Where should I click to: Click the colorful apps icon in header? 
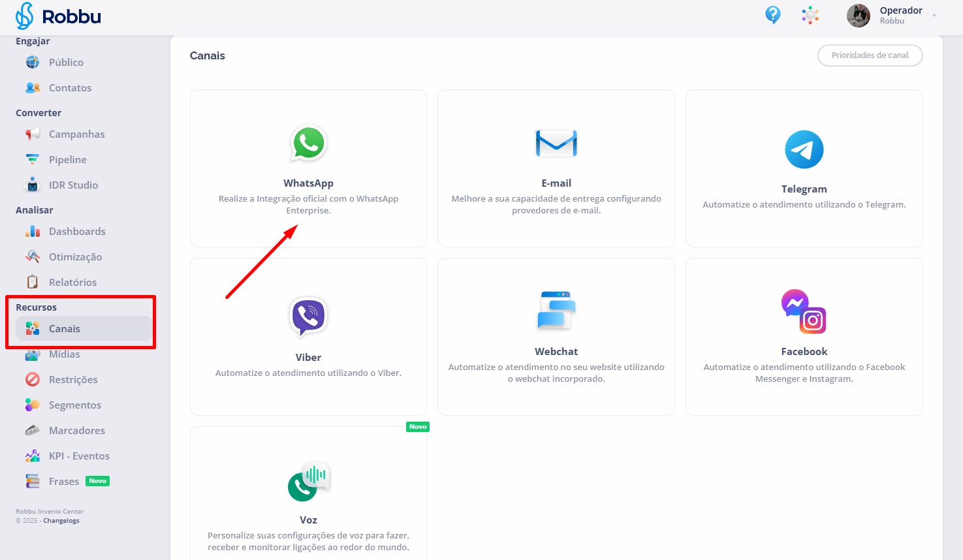click(x=810, y=15)
